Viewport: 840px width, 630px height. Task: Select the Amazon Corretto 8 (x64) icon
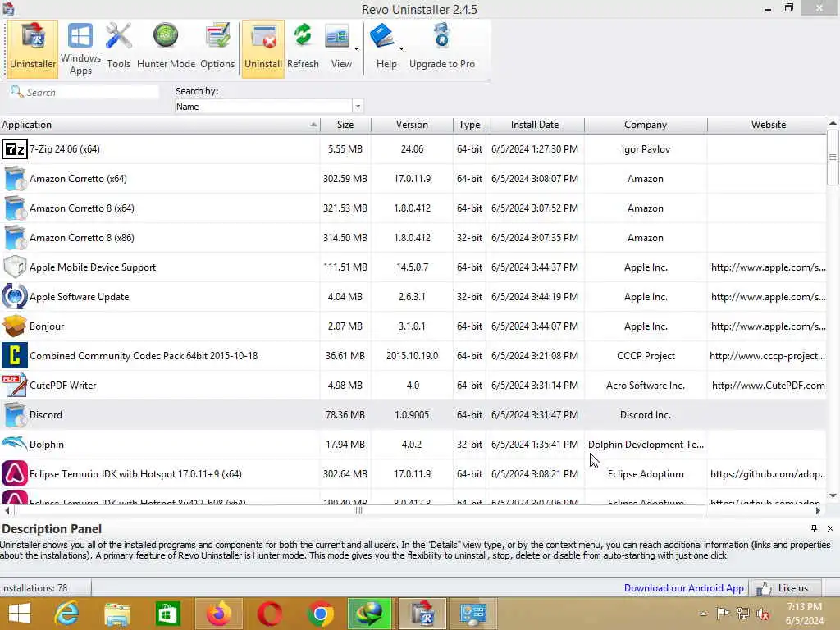tap(15, 208)
